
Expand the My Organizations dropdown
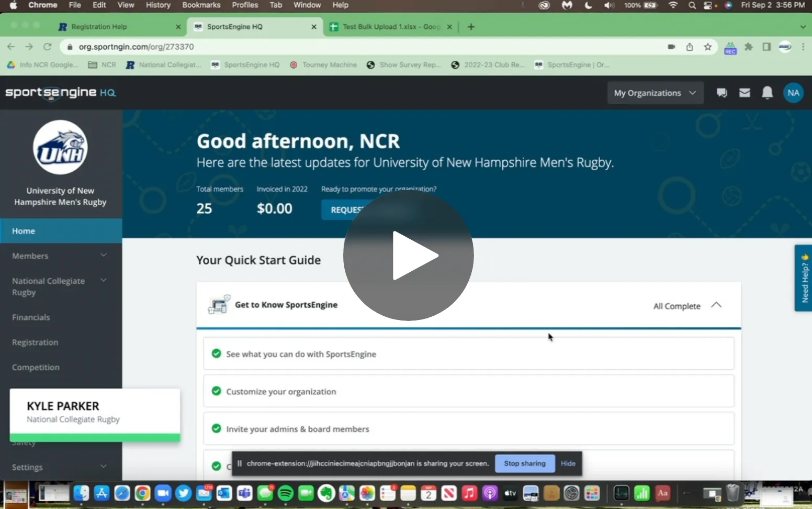click(655, 93)
